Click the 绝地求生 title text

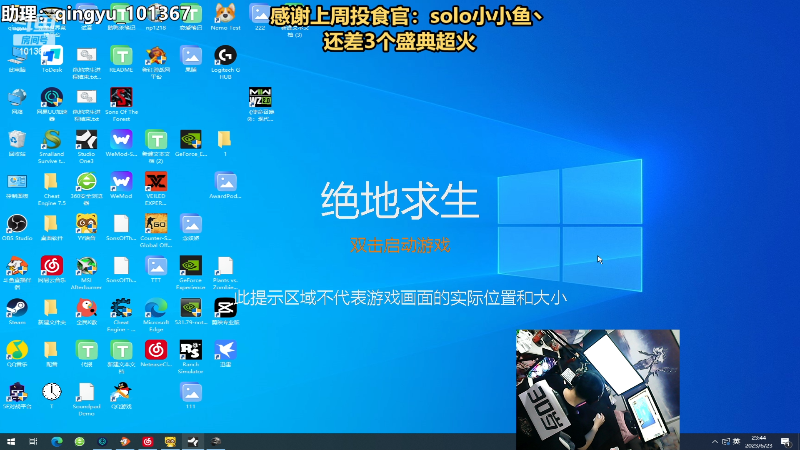(399, 201)
